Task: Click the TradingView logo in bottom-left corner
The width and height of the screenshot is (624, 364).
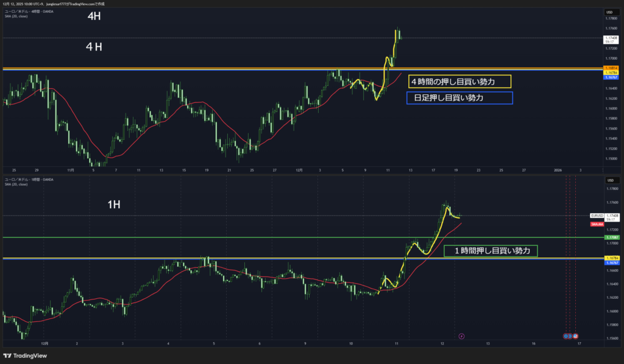Action: tap(25, 356)
